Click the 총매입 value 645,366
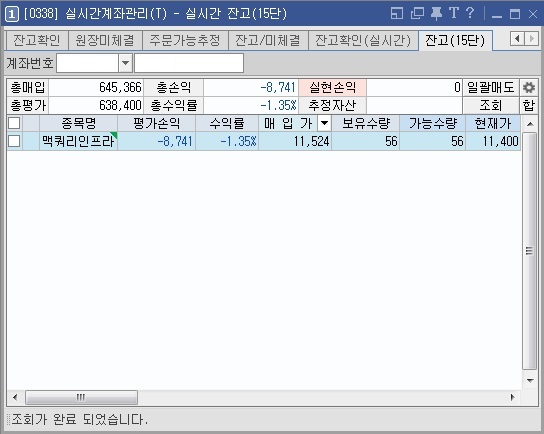Image resolution: width=544 pixels, height=434 pixels. [96, 87]
